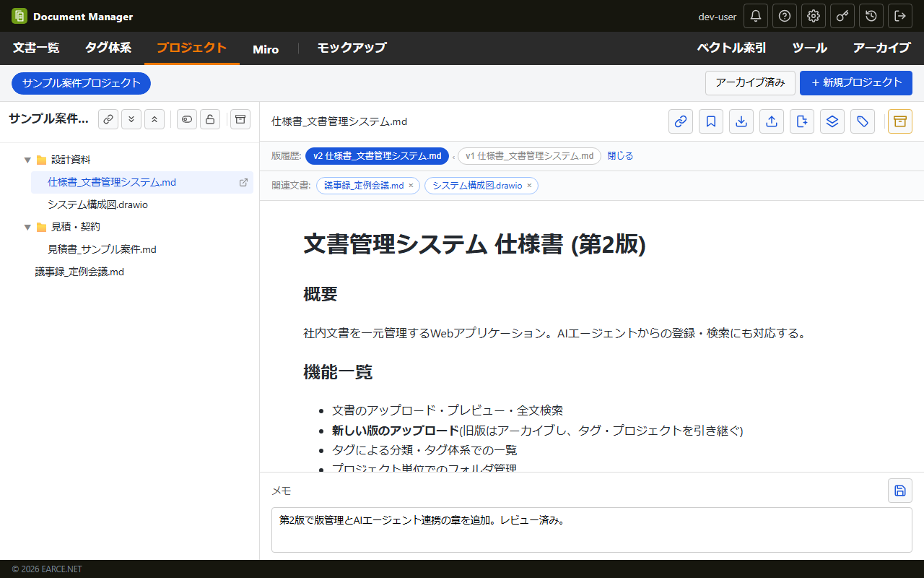Image resolution: width=924 pixels, height=578 pixels.
Task: Download the document with the download icon
Action: [741, 121]
